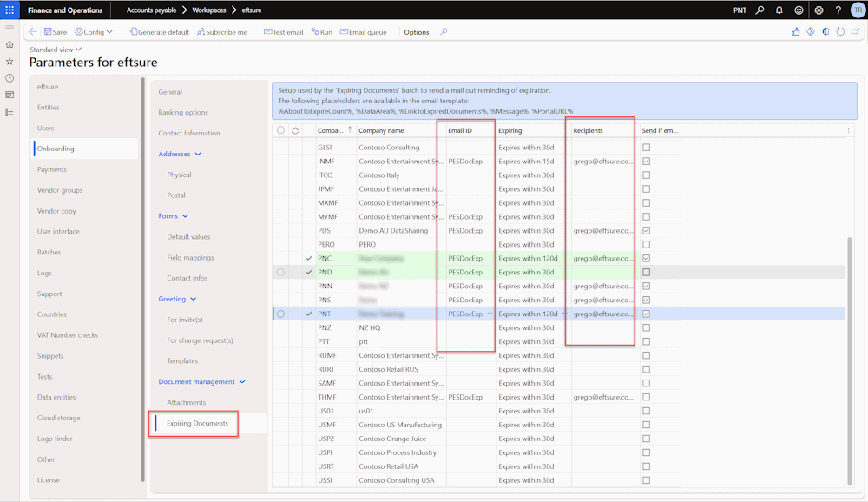Image resolution: width=868 pixels, height=502 pixels.
Task: Collapse the Greeting section
Action: pos(177,299)
